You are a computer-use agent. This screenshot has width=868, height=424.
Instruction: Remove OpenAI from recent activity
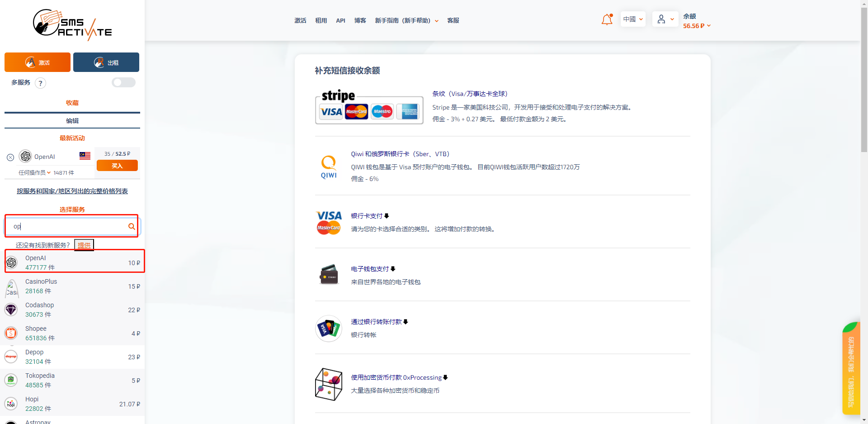click(x=10, y=157)
